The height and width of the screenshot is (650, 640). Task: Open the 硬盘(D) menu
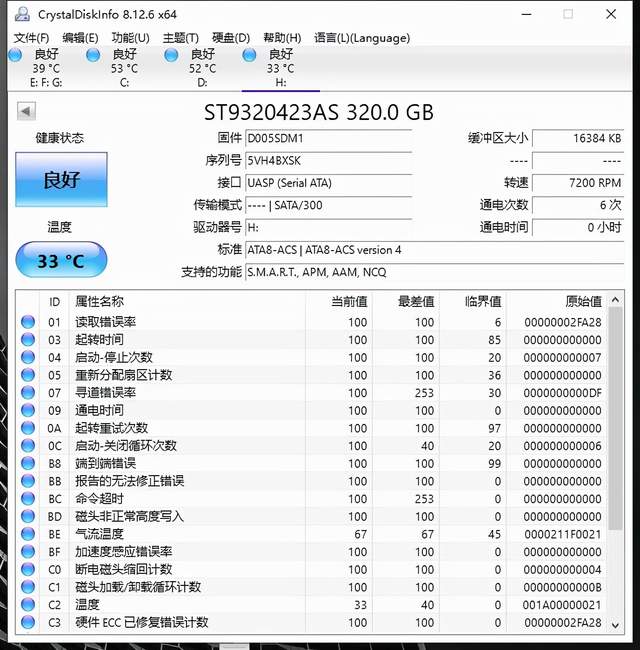coord(230,38)
